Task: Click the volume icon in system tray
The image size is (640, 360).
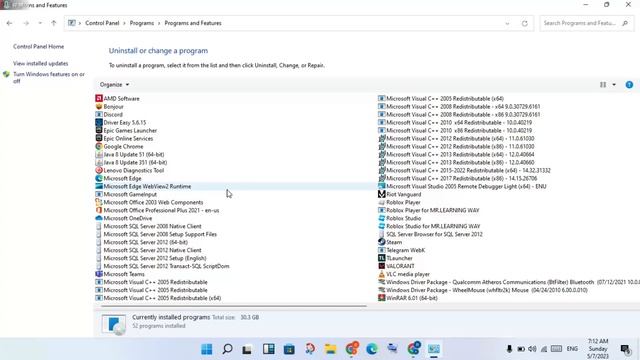Action: tap(532, 349)
